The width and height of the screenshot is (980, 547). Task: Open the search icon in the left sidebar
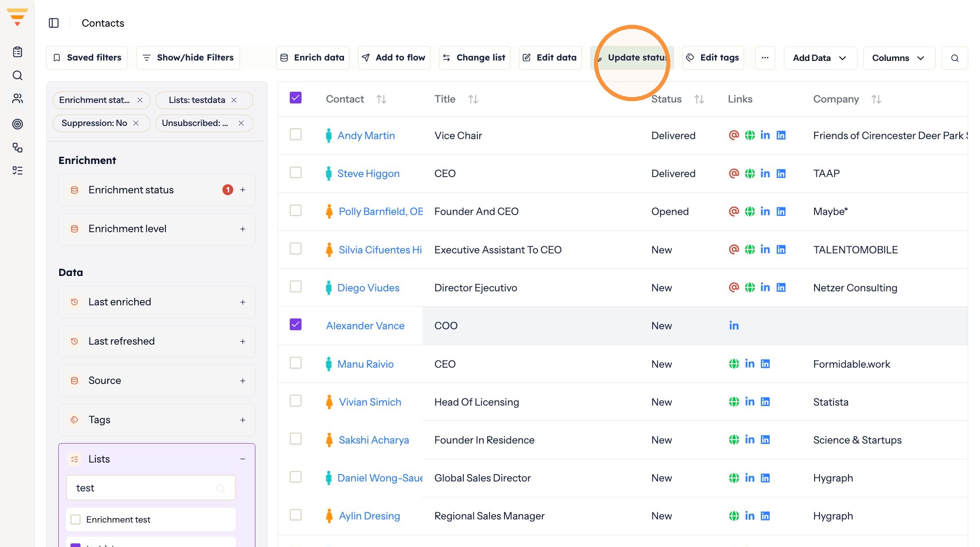point(17,75)
